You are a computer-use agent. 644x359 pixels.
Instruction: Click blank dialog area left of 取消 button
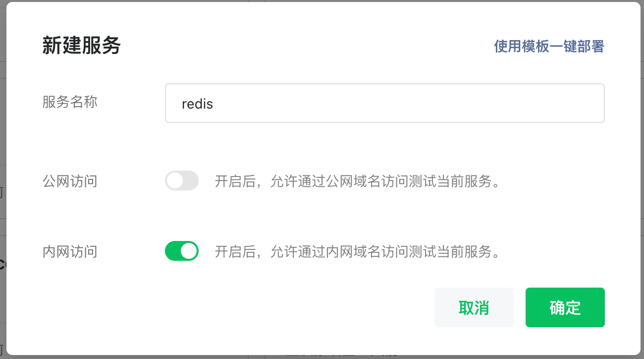248,307
